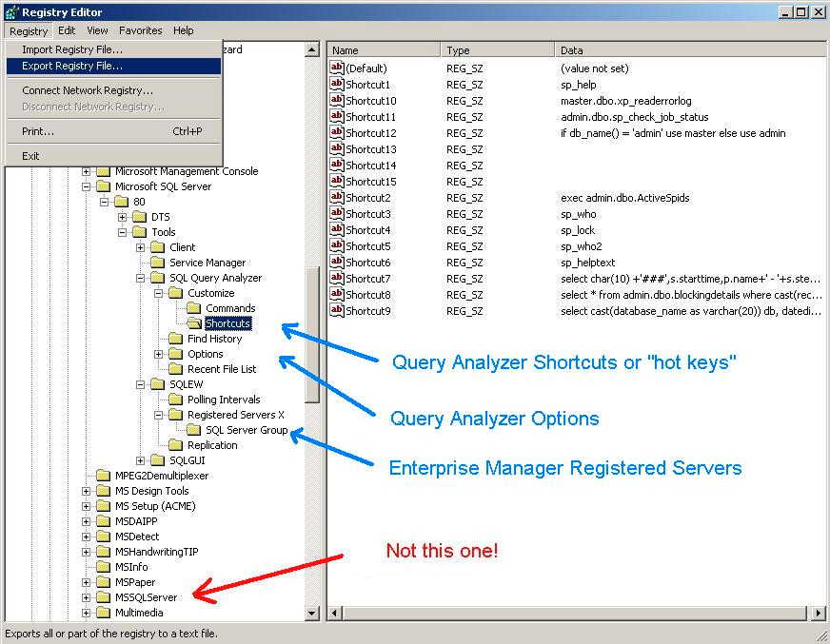Expand the Client key
Screen dimensions: 830x644
pyautogui.click(x=140, y=247)
